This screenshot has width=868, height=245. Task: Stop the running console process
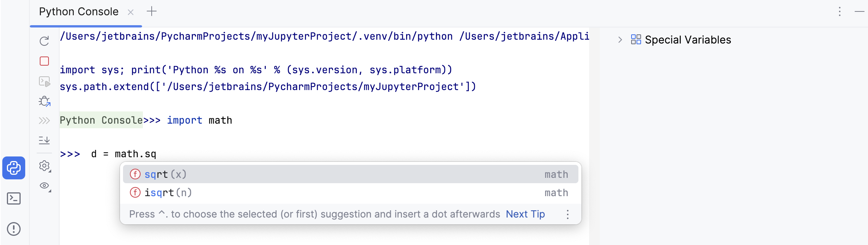click(44, 61)
